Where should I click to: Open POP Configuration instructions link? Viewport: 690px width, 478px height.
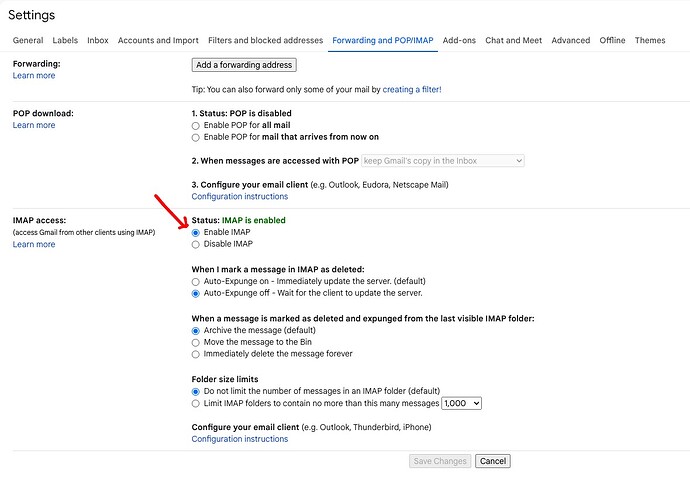coord(239,197)
